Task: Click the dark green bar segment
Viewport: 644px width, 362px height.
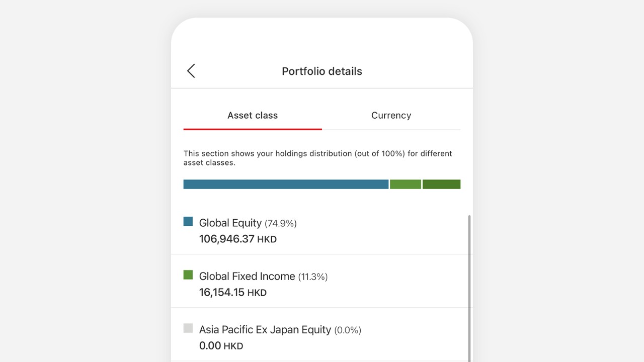Action: [441, 184]
